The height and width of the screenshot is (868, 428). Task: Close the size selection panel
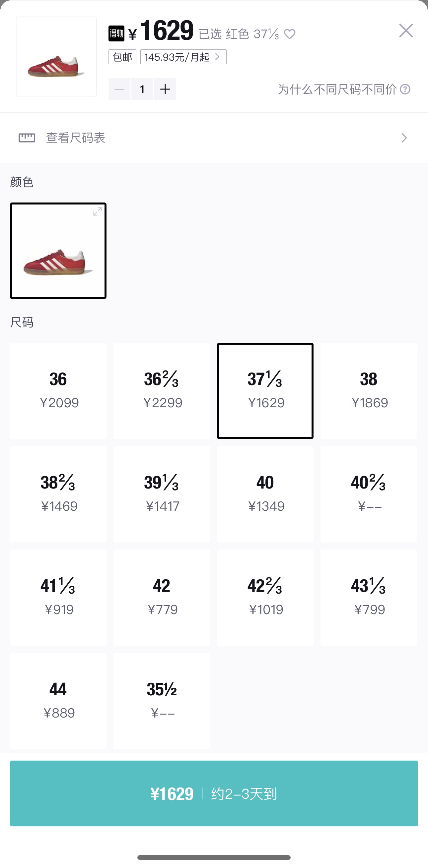406,31
